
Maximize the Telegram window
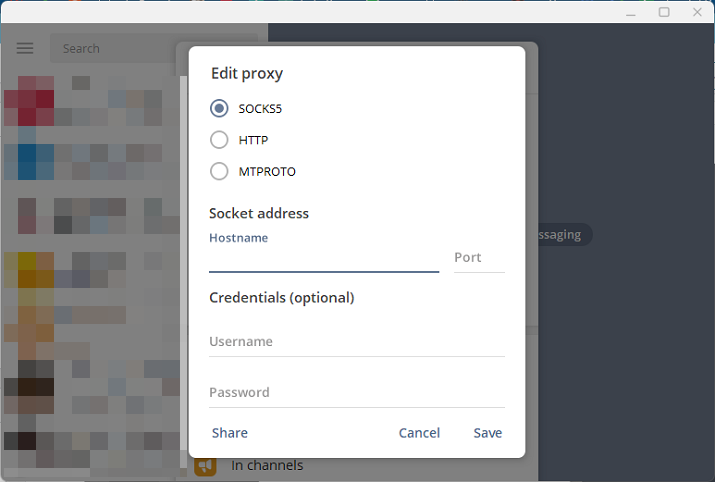coord(664,12)
